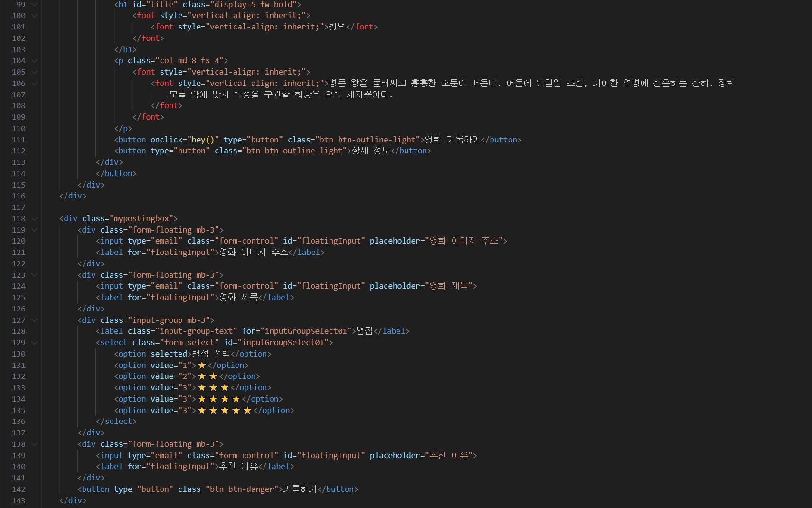
Task: Fold the outer font tag at line 105
Action: 34,72
